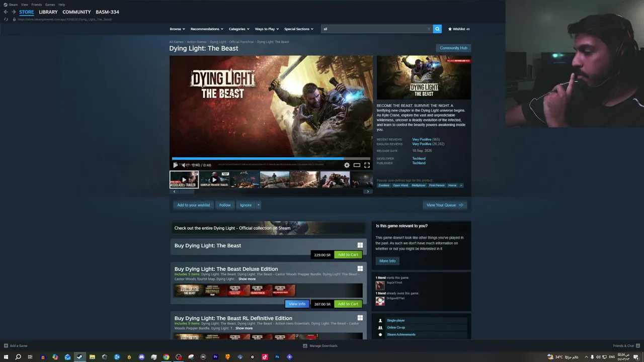Open the View menu
The image size is (644, 362).
pyautogui.click(x=25, y=5)
